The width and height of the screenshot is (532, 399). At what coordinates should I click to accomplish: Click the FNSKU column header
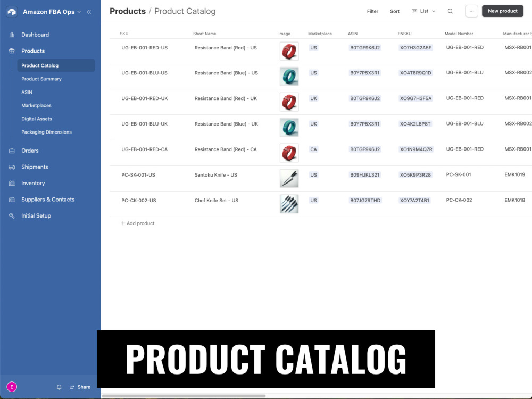404,34
